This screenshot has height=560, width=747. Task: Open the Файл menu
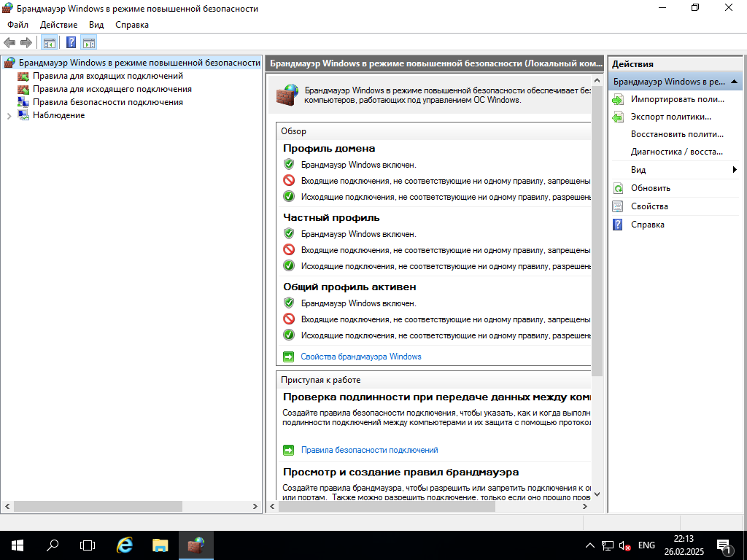(x=18, y=25)
